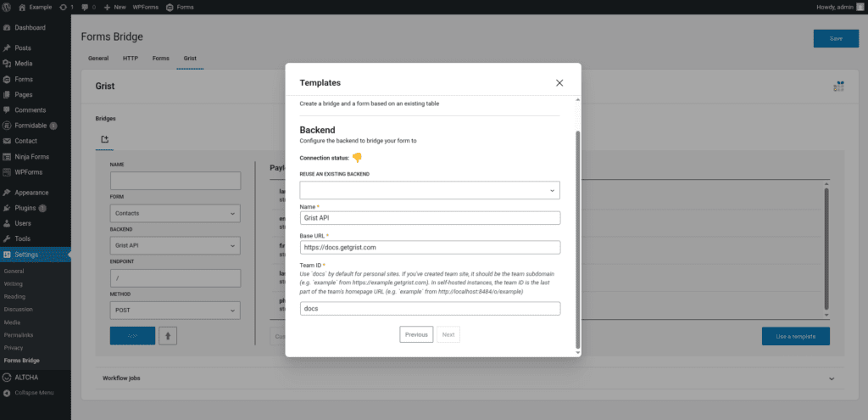This screenshot has width=868, height=420.
Task: Click the bridge NAME input field
Action: click(175, 182)
